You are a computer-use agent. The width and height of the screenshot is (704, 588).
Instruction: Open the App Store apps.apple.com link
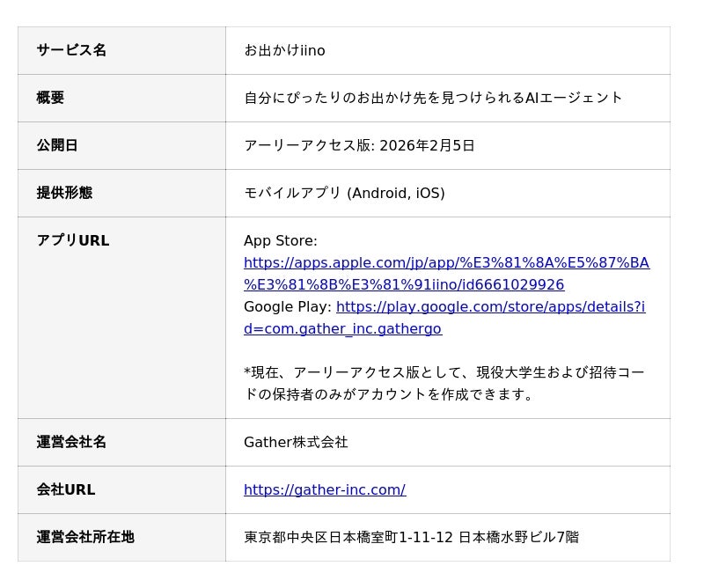tap(446, 263)
